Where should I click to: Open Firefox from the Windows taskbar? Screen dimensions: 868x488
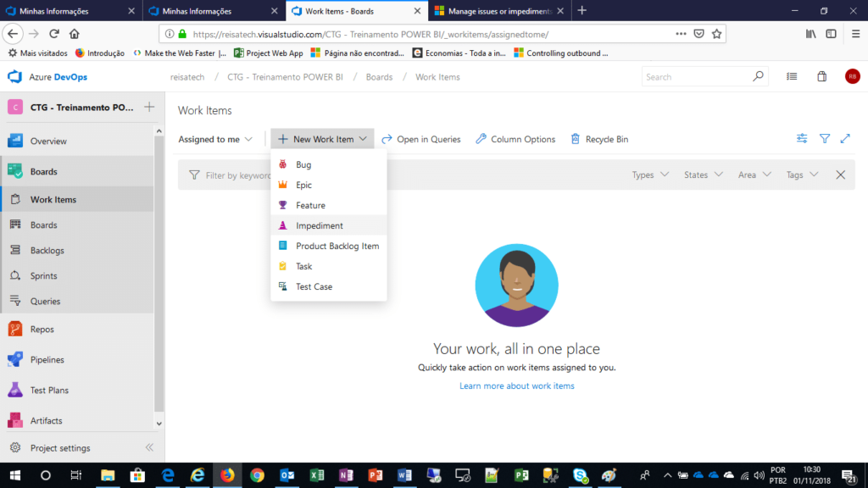226,475
